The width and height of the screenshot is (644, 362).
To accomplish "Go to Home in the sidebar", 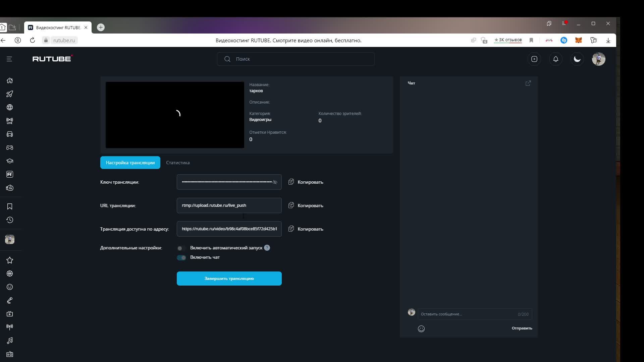I will click(10, 80).
